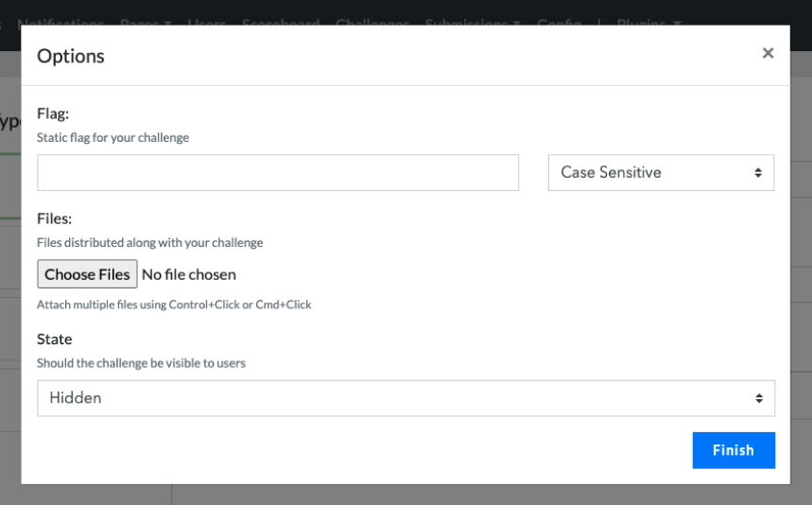Click the multiple-files attachment hint text
Image resolution: width=812 pixels, height=505 pixels.
(174, 305)
